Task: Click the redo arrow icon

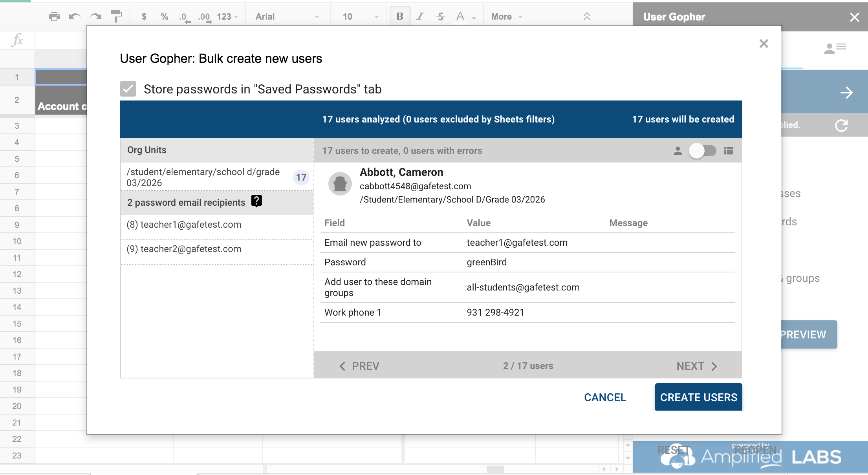Action: [95, 16]
